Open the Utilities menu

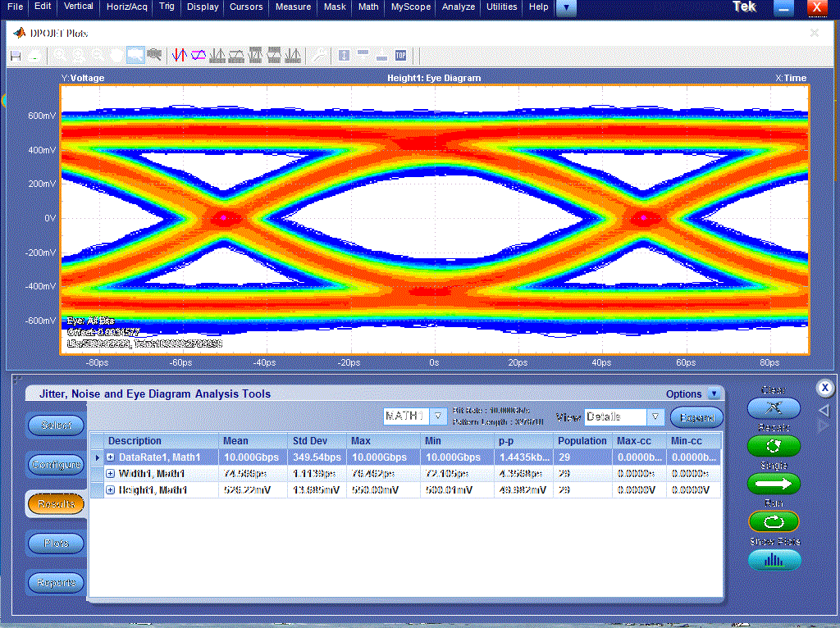click(502, 7)
